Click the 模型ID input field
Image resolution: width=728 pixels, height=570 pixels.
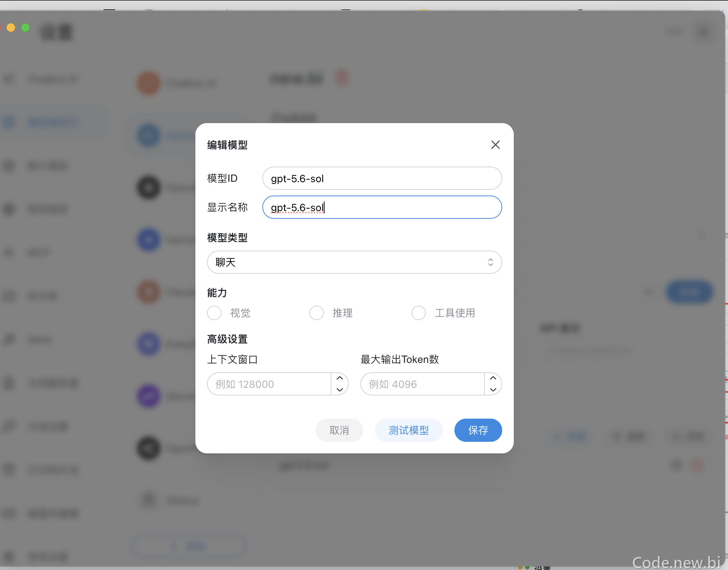pyautogui.click(x=382, y=178)
